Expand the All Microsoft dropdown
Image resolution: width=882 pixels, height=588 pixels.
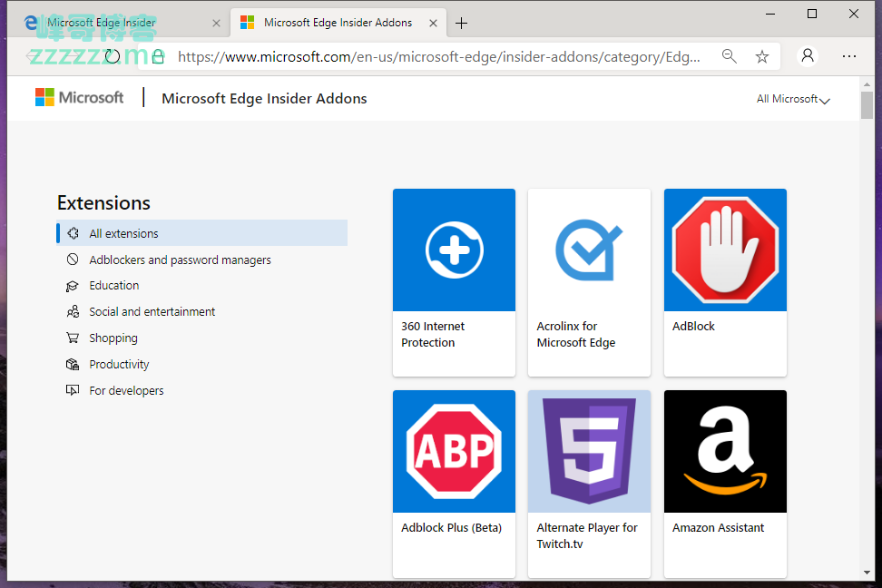click(793, 99)
